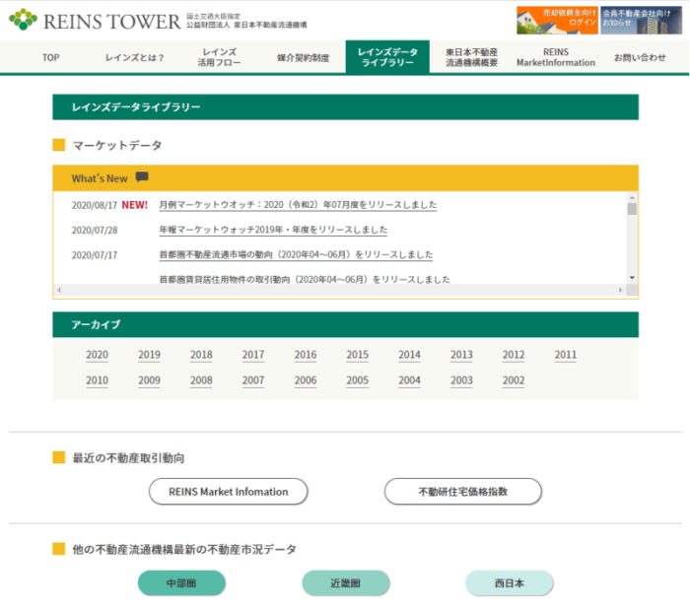Viewport: 690px width, 616px height.
Task: Open the 2018 archive link
Action: tap(201, 355)
